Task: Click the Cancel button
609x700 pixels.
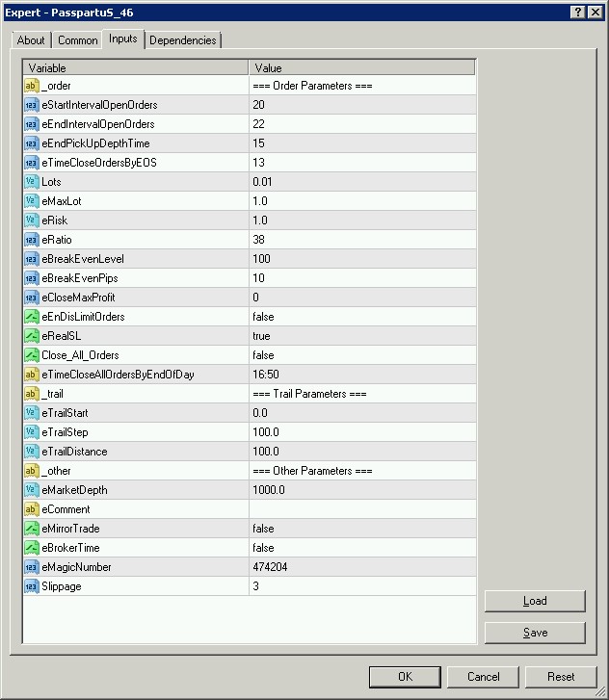Action: (x=483, y=677)
